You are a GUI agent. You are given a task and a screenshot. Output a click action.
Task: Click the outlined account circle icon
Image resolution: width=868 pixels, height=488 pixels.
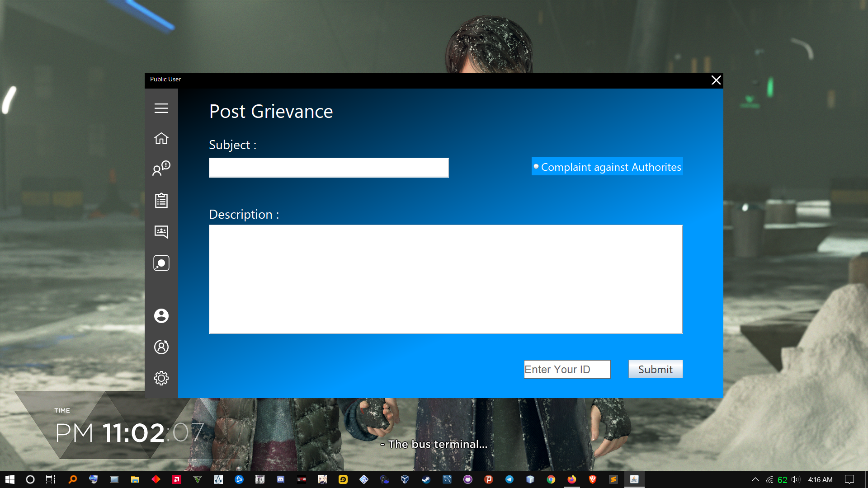(x=161, y=347)
